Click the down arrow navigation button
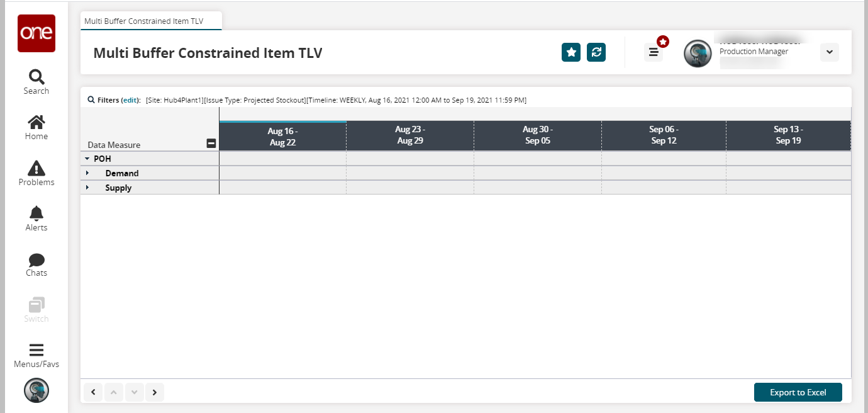This screenshot has width=868, height=413. point(134,392)
